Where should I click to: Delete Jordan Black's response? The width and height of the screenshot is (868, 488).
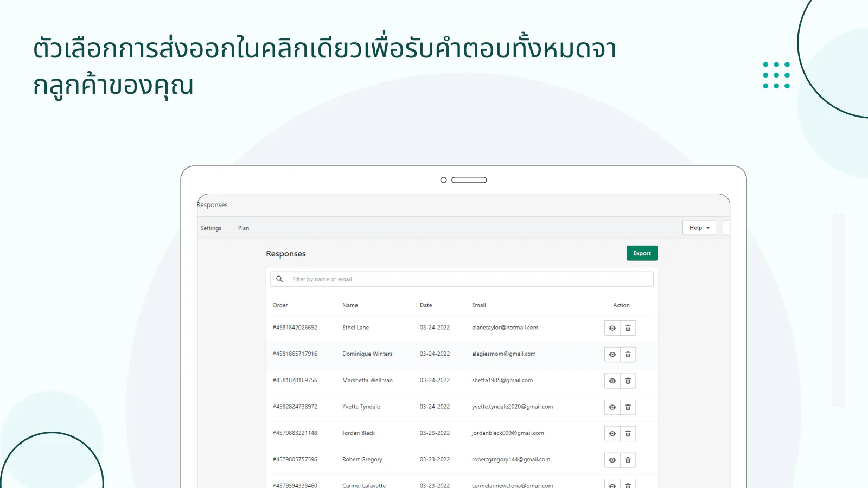pyautogui.click(x=628, y=434)
